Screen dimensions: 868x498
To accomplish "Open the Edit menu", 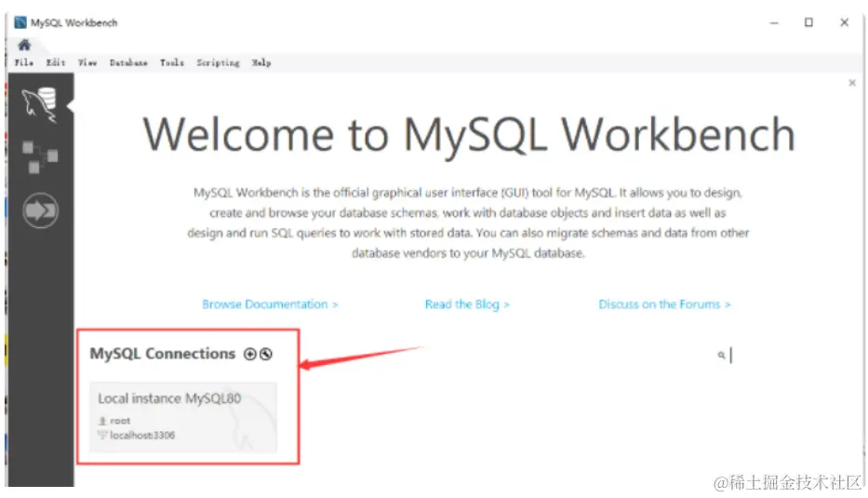I will click(56, 62).
